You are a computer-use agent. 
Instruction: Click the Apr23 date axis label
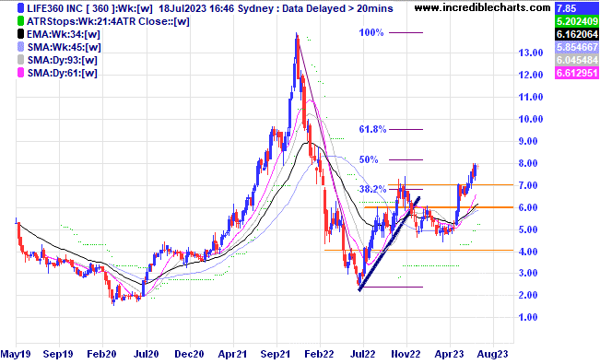(x=450, y=354)
